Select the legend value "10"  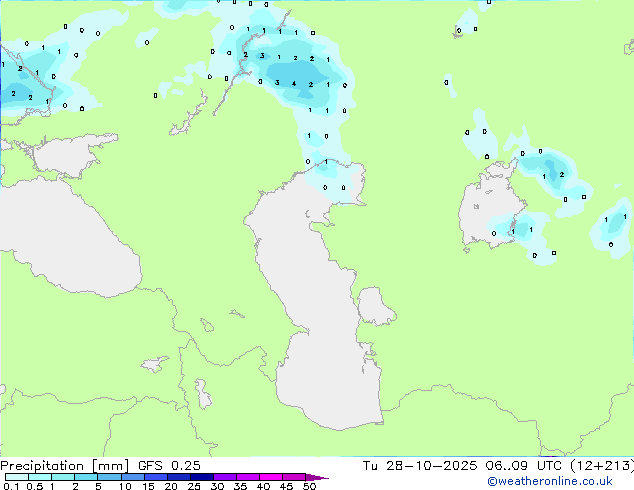[x=125, y=486]
